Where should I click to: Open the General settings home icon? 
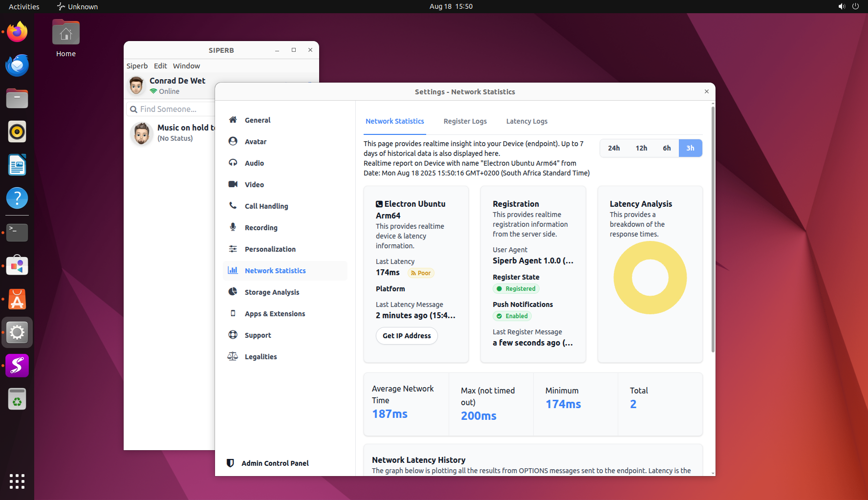click(233, 120)
